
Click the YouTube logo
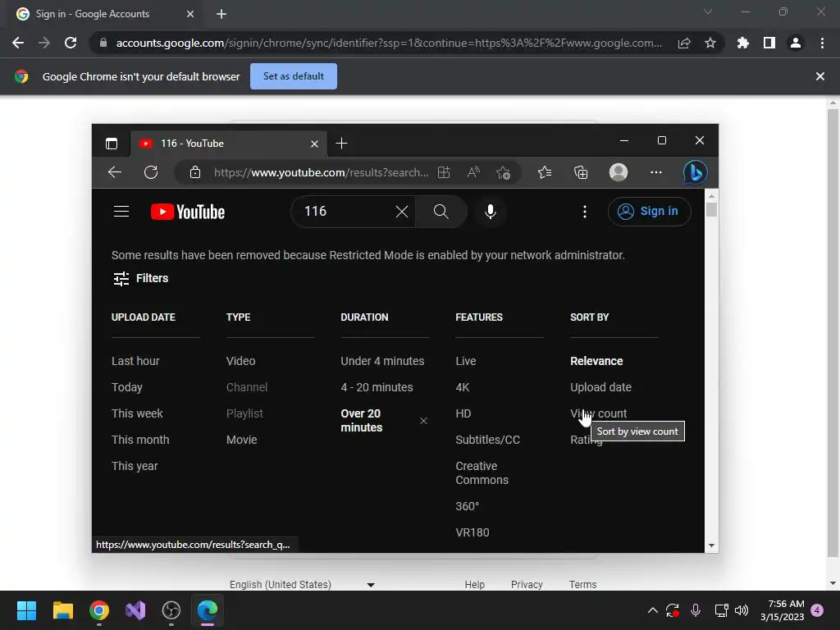click(188, 212)
